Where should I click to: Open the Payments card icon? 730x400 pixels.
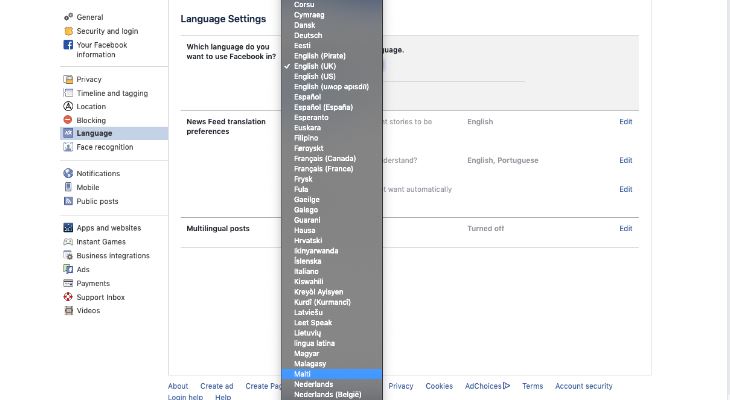(x=68, y=283)
